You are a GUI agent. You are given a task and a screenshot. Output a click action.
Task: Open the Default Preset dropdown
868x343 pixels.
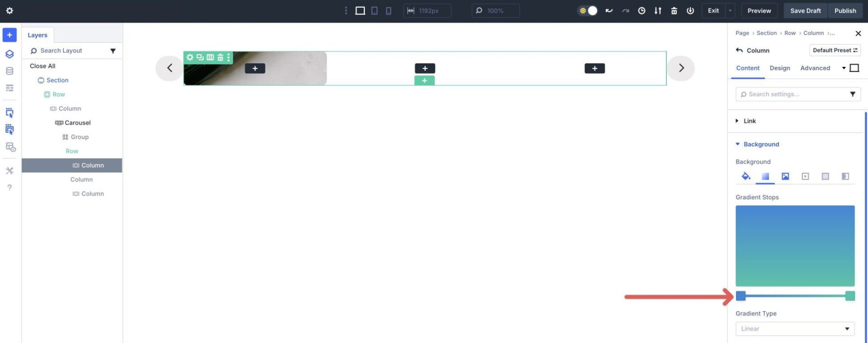tap(835, 50)
